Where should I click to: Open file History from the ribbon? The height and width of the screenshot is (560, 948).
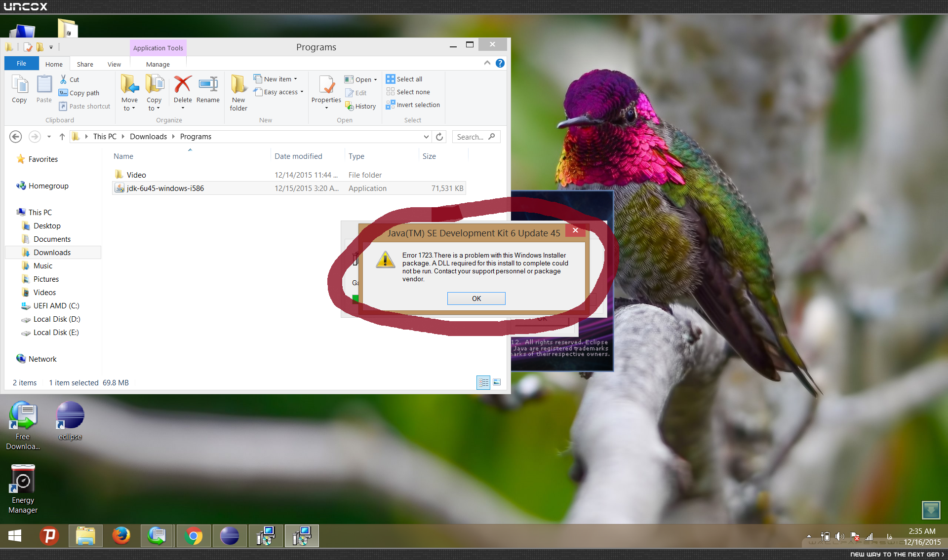pyautogui.click(x=361, y=106)
